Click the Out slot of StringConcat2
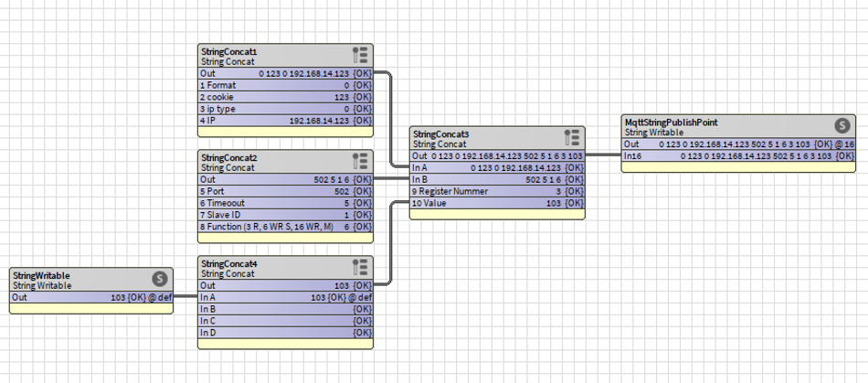868x383 pixels. tap(286, 179)
